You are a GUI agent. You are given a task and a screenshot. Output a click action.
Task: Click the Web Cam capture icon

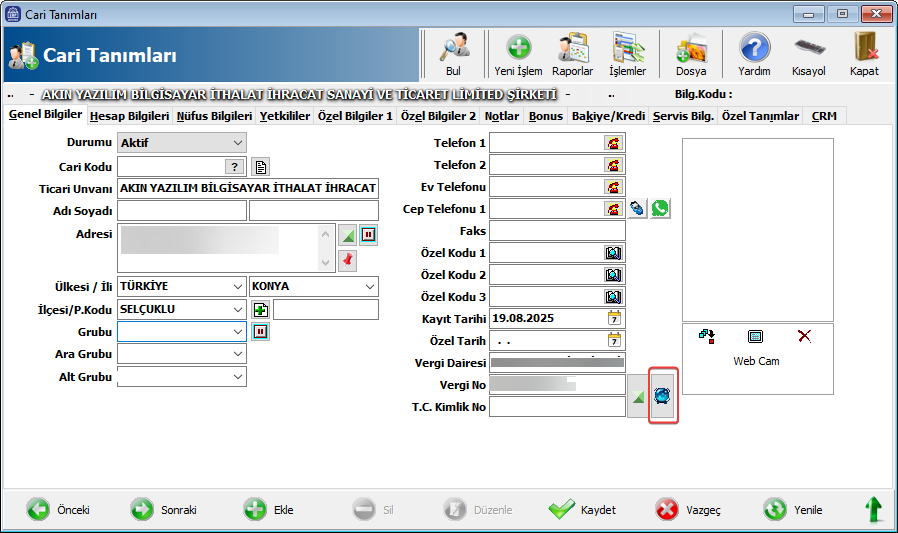755,337
